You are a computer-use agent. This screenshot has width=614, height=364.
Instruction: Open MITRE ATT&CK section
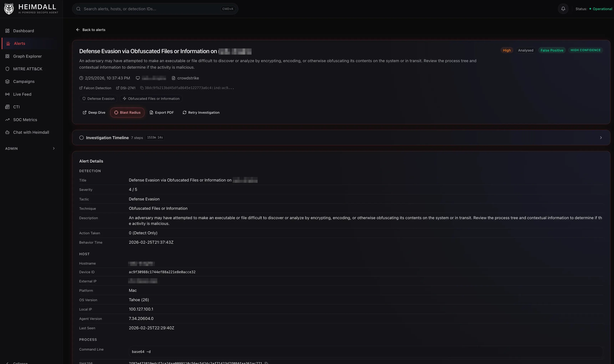(x=27, y=69)
